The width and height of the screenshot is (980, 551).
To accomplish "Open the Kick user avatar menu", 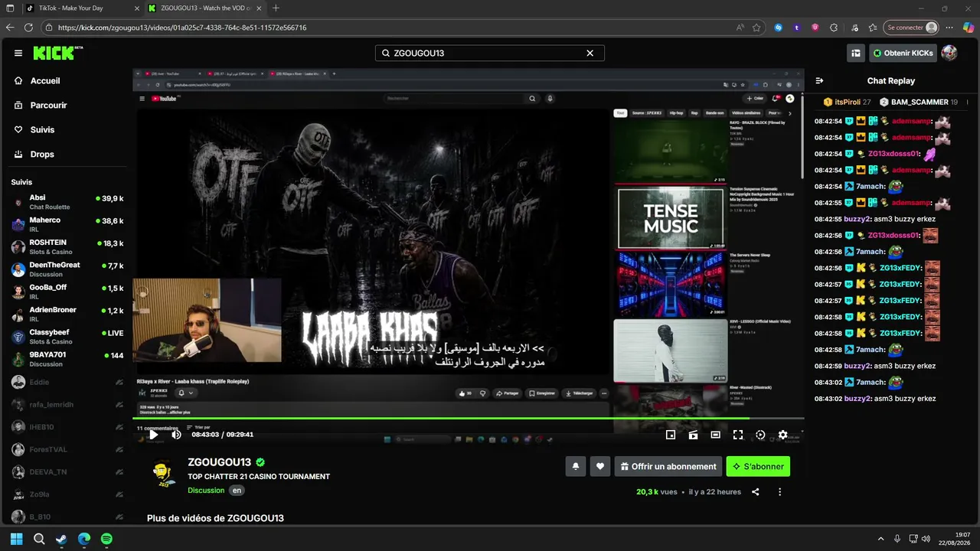I will [x=949, y=53].
